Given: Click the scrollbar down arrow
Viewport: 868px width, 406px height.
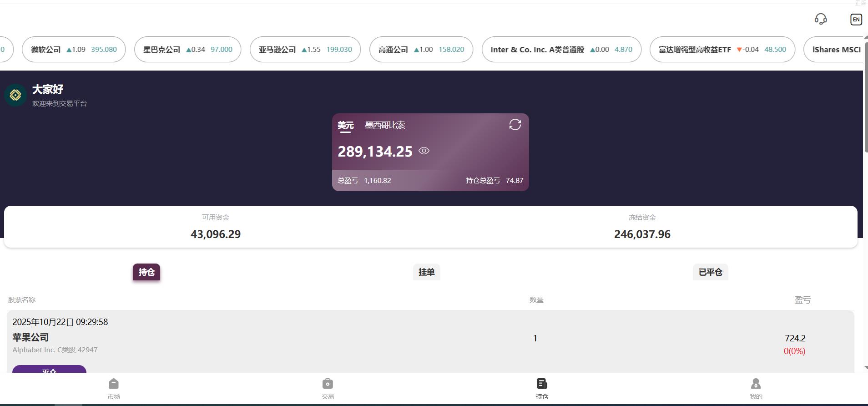Looking at the screenshot, I should coord(865,367).
